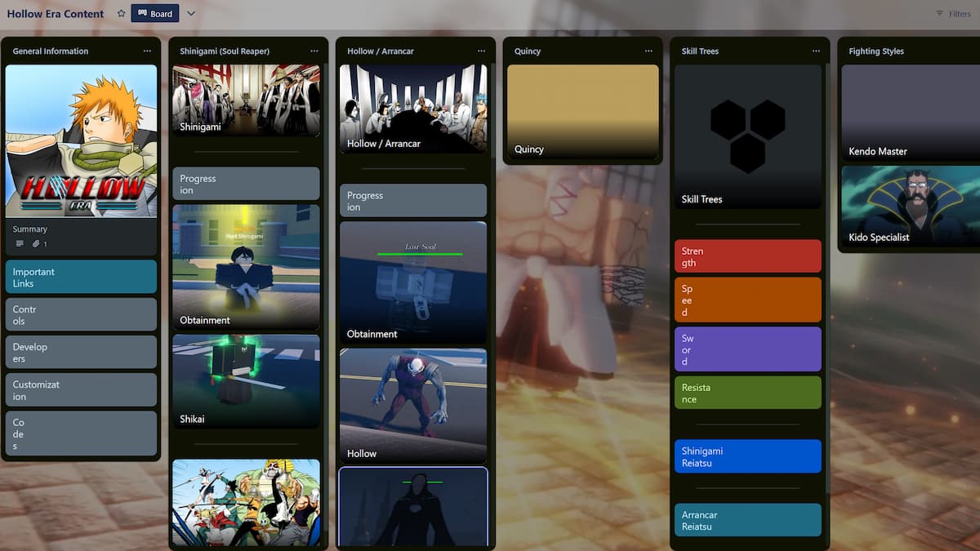Expand the board view switcher chevron
Screen dimensions: 980x551
(191, 13)
